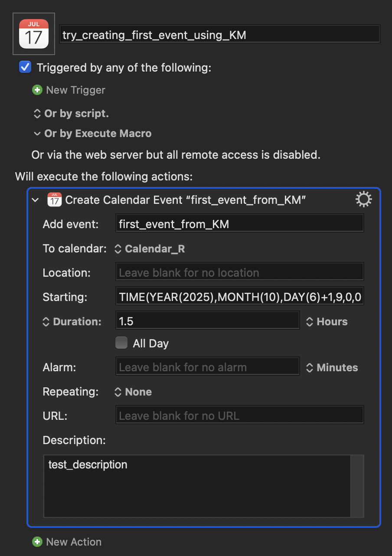Click the Description scrollbar track

pyautogui.click(x=357, y=486)
